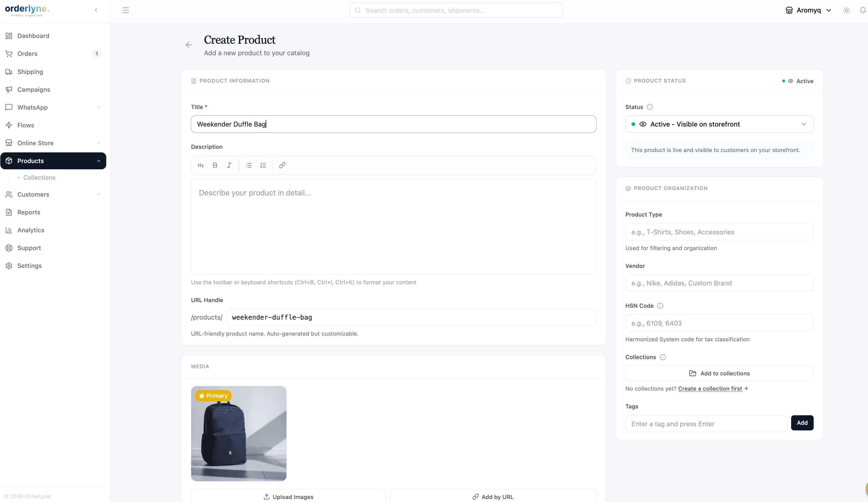Viewport: 868px width, 502px height.
Task: Click the Shipping truck icon
Action: [9, 72]
